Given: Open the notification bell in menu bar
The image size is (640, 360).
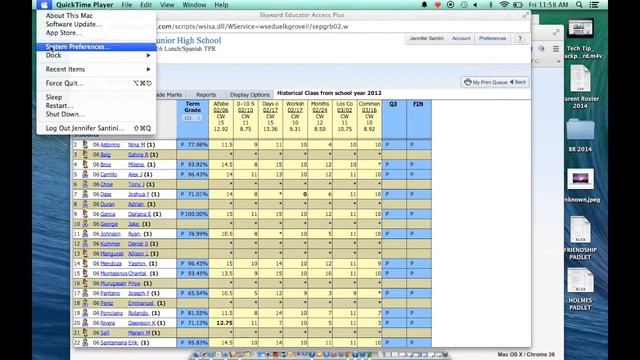Looking at the screenshot, I should click(x=424, y=5).
